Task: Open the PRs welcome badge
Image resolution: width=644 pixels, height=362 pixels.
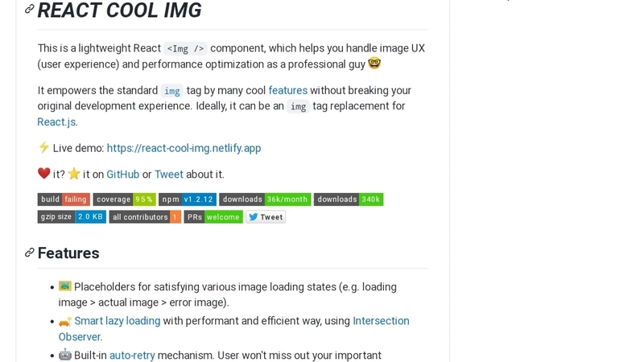Action: pos(213,216)
